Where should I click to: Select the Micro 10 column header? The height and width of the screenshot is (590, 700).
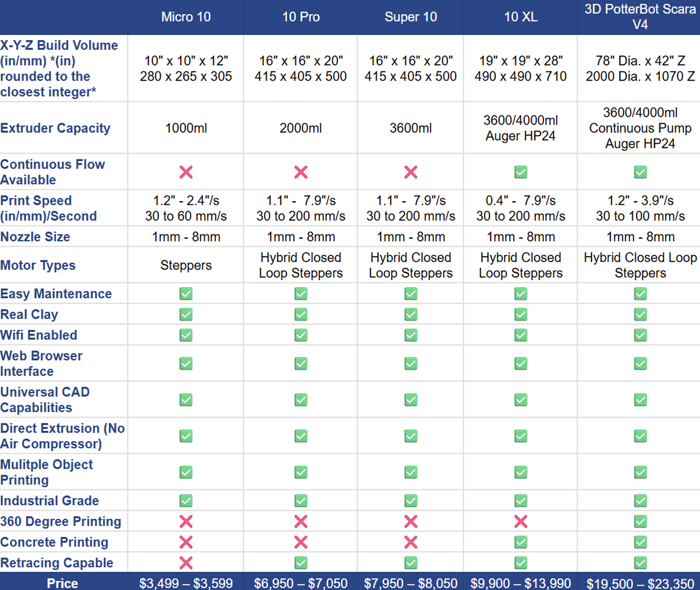pos(186,17)
